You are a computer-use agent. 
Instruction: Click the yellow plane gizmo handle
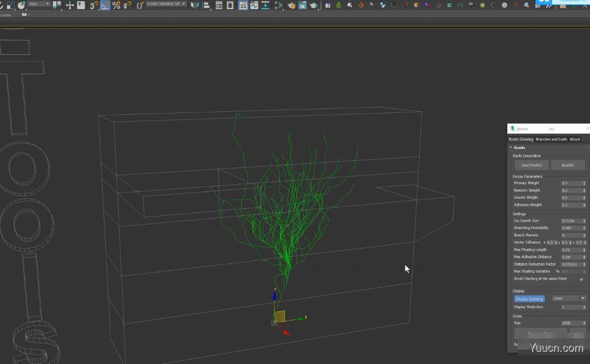[279, 316]
